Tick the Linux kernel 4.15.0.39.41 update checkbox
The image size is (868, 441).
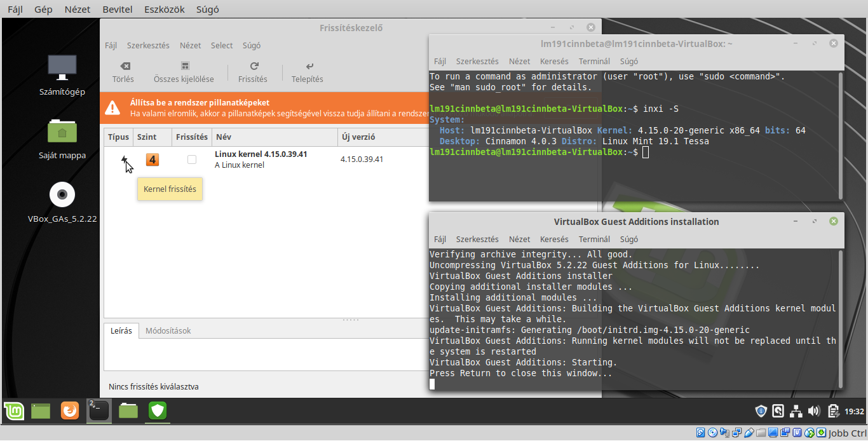192,159
